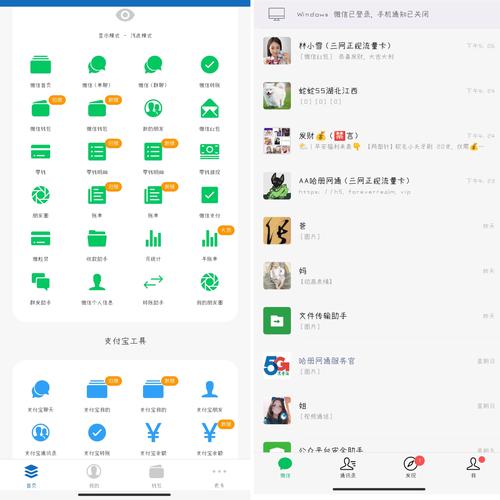500x500 pixels.
Task: Open the 收款助手 folder icon
Action: coord(97,239)
